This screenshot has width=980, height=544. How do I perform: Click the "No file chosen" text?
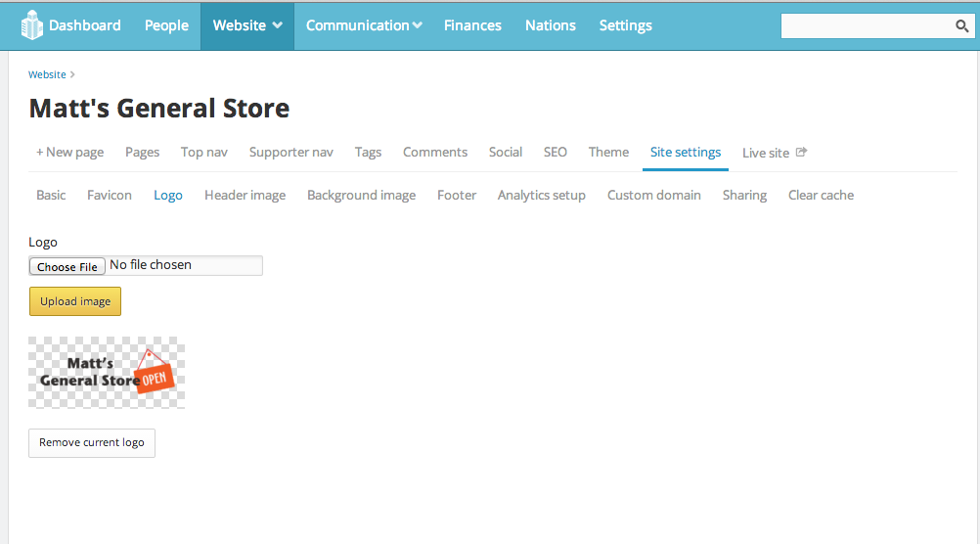pyautogui.click(x=151, y=264)
